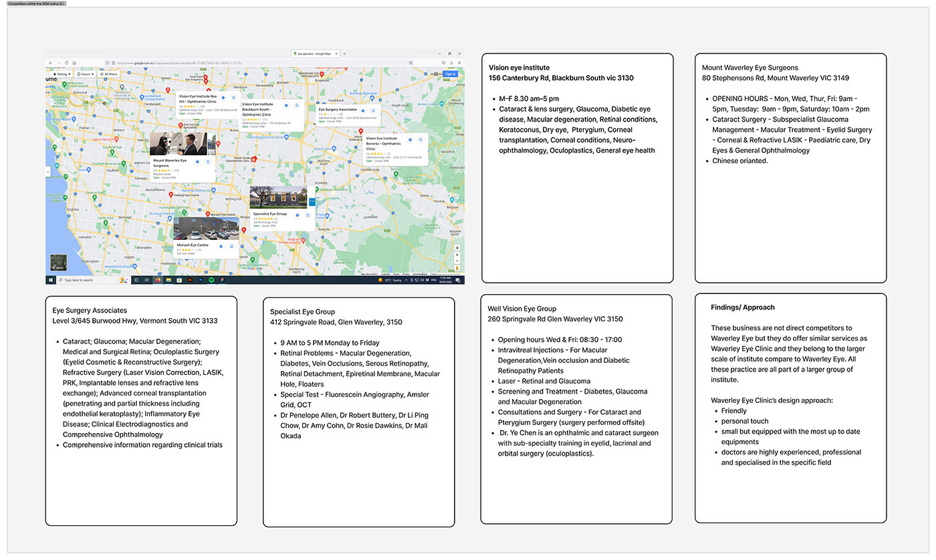The image size is (936, 560).
Task: Open the Hours filter dropdown
Action: click(85, 74)
